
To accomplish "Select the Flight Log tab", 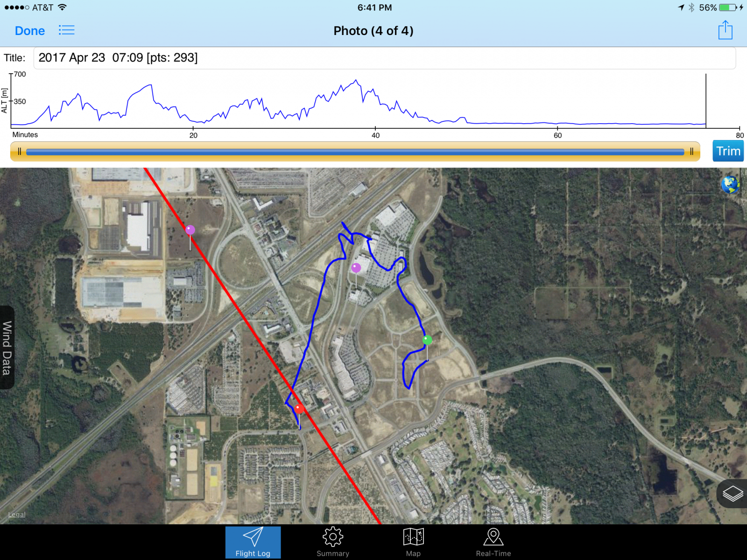I will pos(253,542).
